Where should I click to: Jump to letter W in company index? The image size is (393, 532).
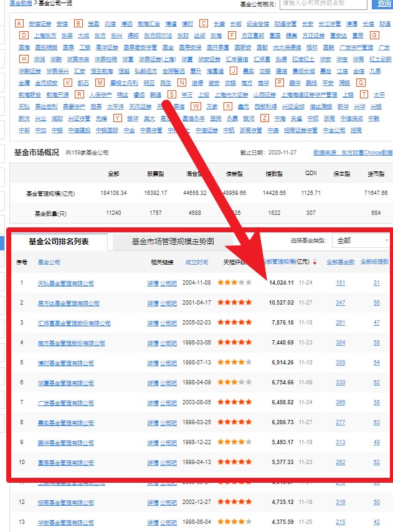tap(196, 106)
